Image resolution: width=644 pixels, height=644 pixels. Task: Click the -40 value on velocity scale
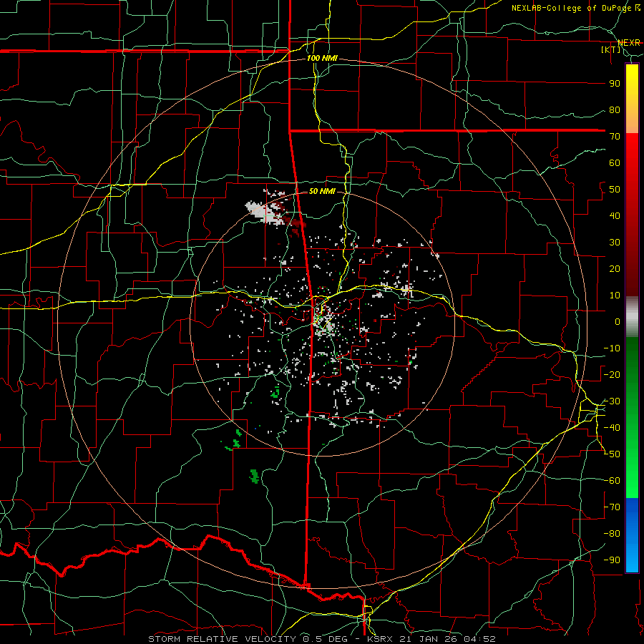(612, 428)
